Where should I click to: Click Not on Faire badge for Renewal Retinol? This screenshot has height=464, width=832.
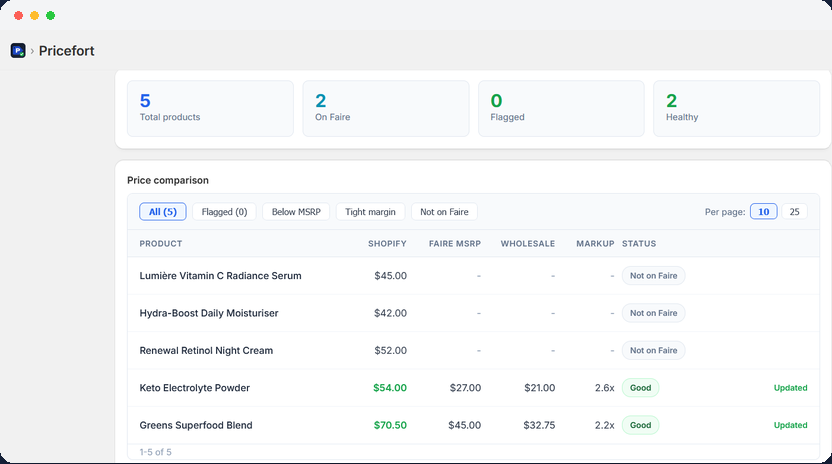point(653,350)
